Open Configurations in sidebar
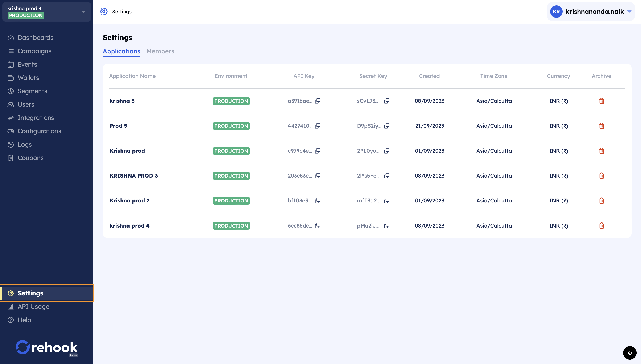Image resolution: width=641 pixels, height=364 pixels. (39, 131)
